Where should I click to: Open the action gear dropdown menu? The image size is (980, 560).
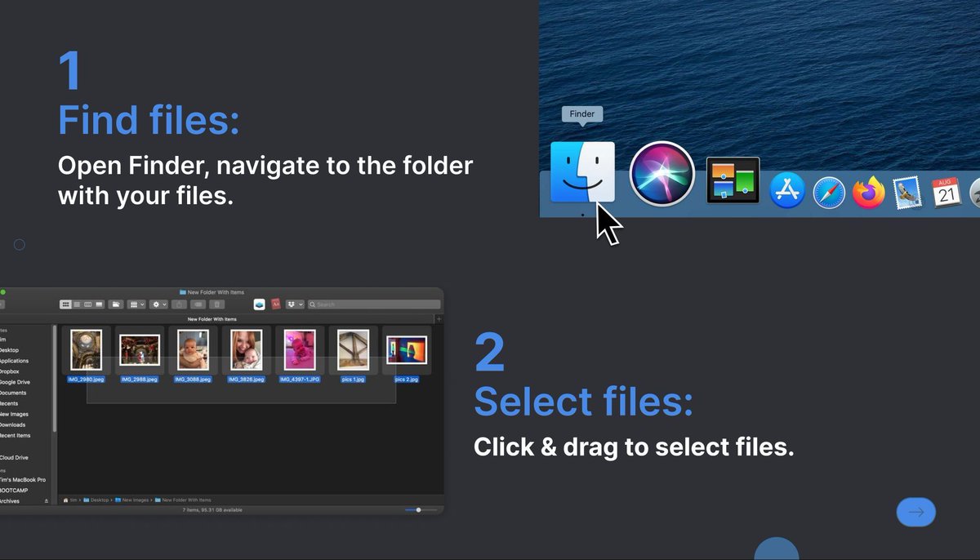(158, 304)
